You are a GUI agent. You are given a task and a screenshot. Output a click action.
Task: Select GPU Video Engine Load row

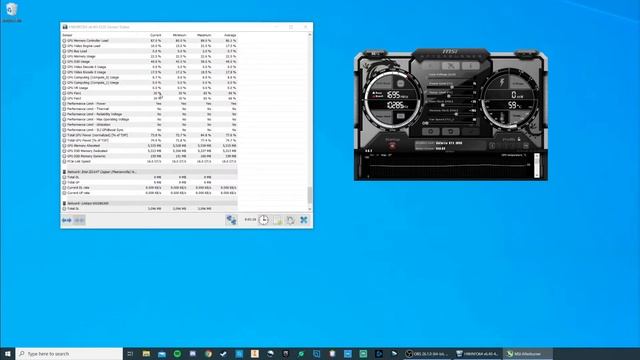(x=149, y=46)
